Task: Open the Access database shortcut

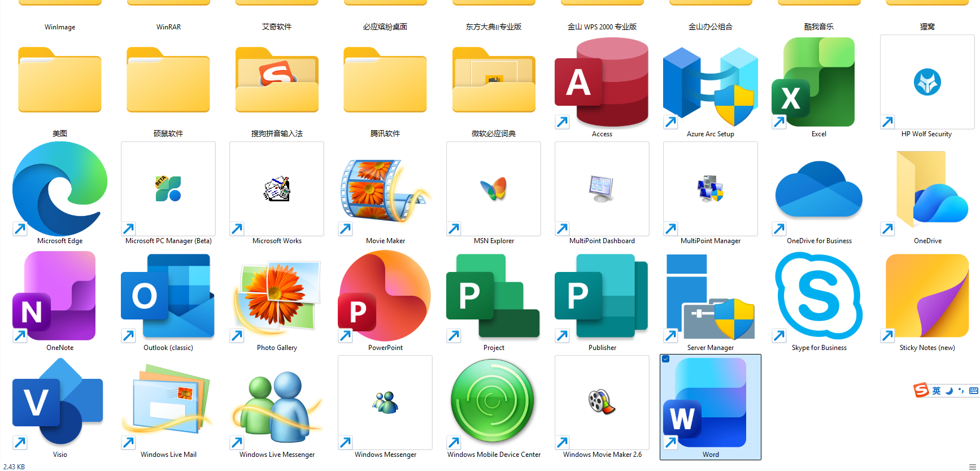Action: (x=602, y=83)
